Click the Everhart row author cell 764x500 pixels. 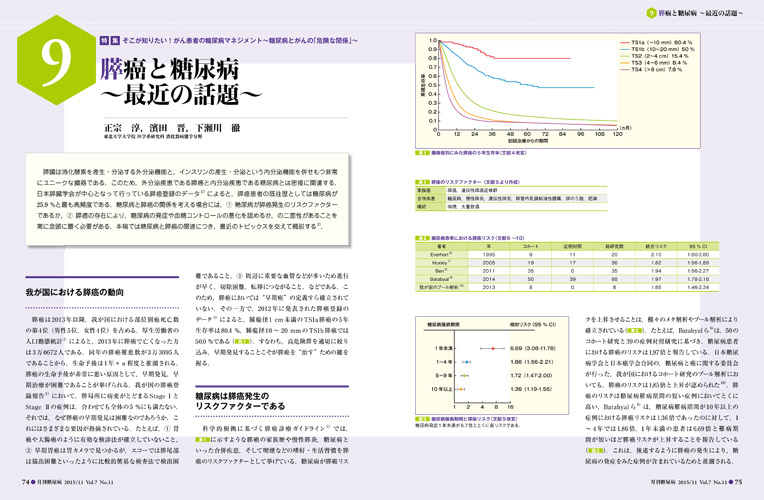coord(441,255)
